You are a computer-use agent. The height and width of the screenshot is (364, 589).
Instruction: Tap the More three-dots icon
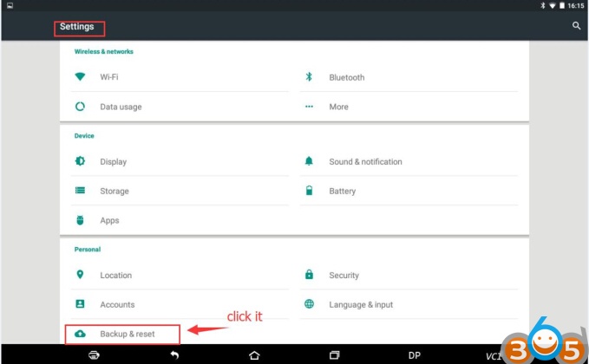[309, 107]
